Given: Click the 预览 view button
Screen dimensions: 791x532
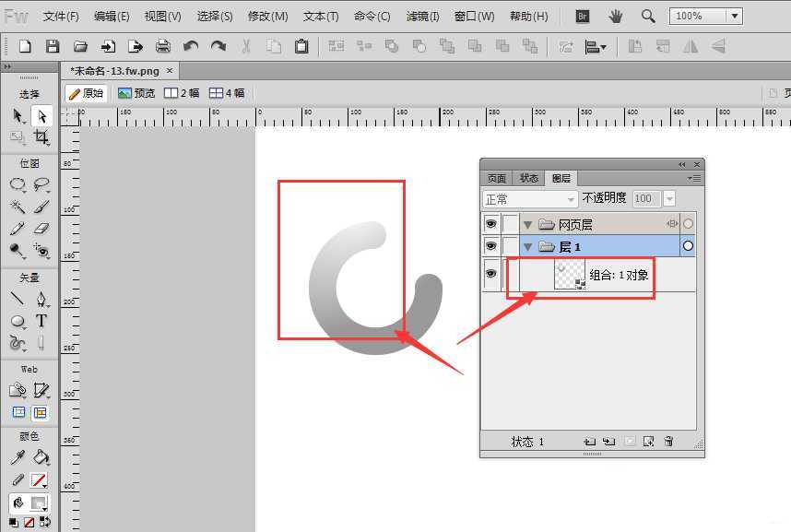Looking at the screenshot, I should pos(136,92).
